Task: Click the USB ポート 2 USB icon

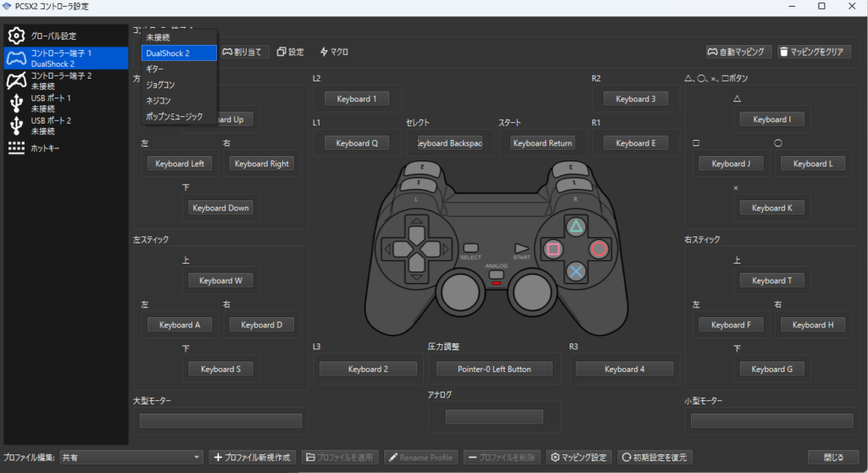Action: point(16,125)
